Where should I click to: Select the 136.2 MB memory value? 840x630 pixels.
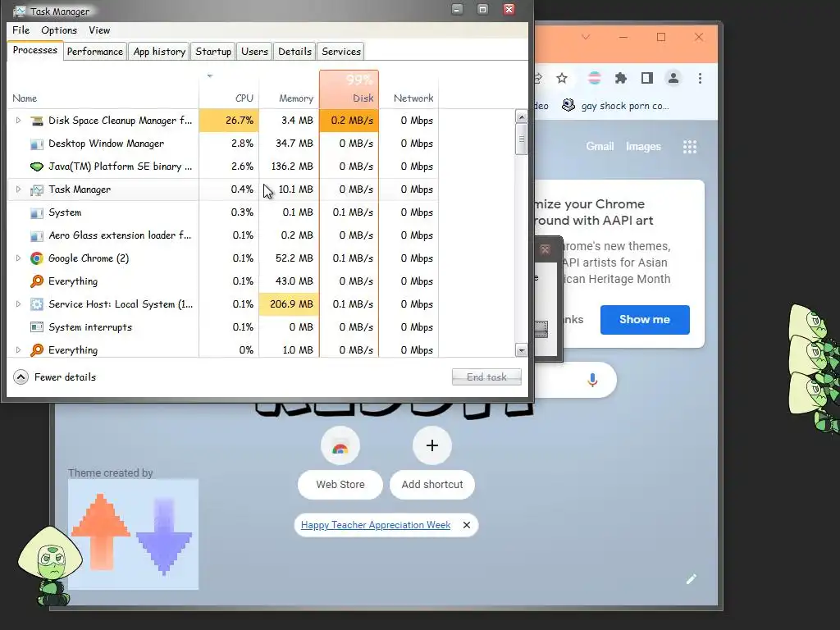[292, 167]
